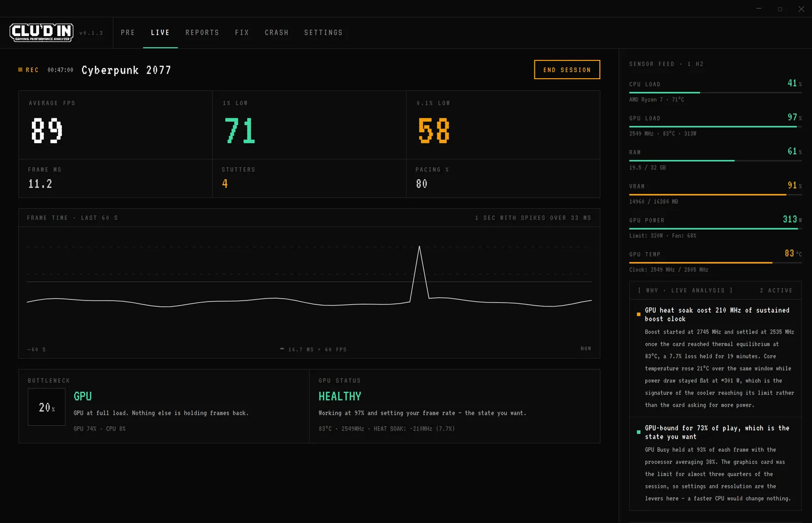Click the RAM usage bar
Viewport: 812px width, 523px height.
pyautogui.click(x=716, y=160)
